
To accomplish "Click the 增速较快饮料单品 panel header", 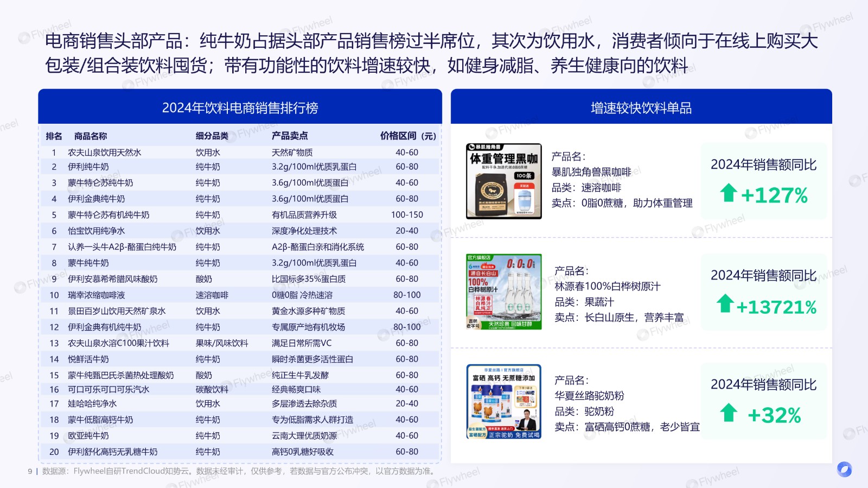I will coord(641,107).
